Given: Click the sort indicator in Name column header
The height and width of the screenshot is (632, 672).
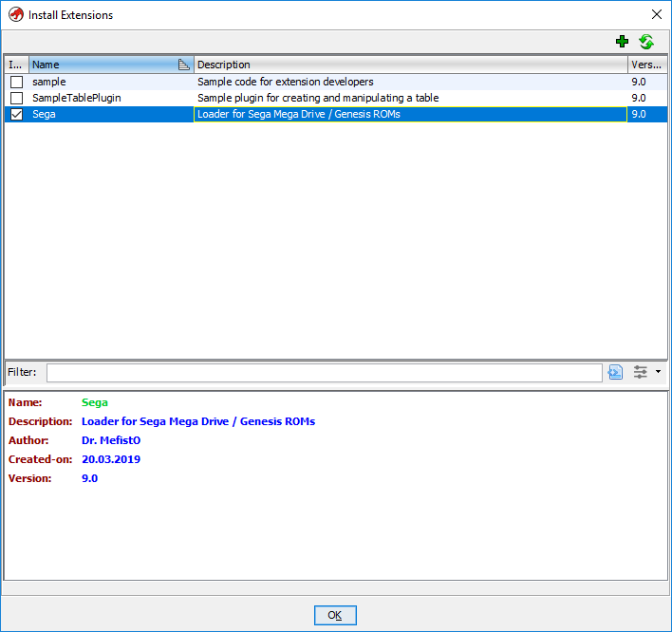Looking at the screenshot, I should (183, 65).
